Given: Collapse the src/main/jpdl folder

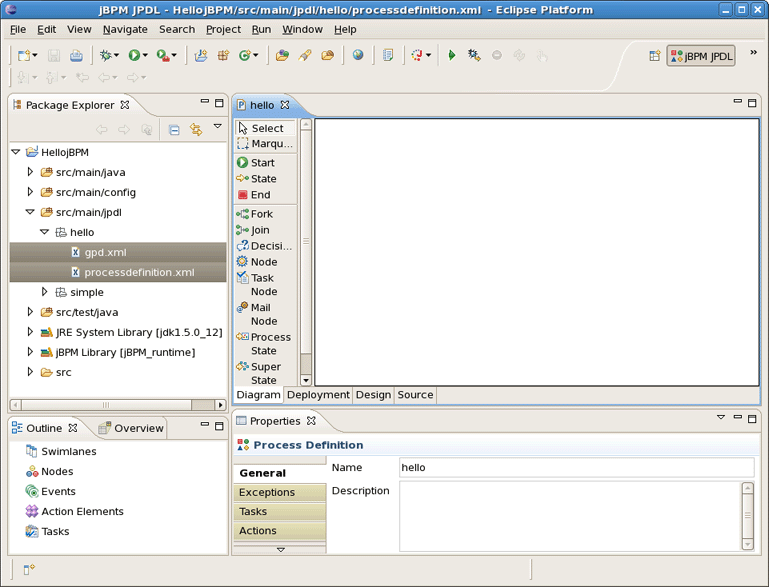Looking at the screenshot, I should click(30, 212).
